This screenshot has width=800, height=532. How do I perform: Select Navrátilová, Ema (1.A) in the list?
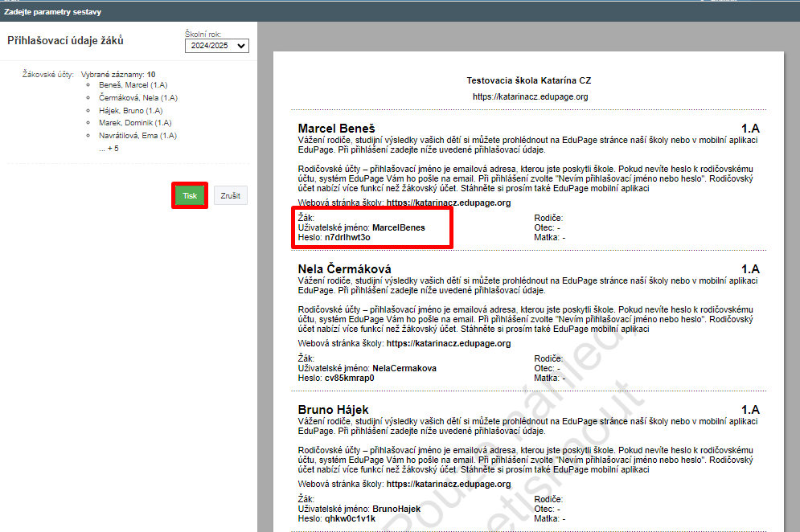point(137,136)
